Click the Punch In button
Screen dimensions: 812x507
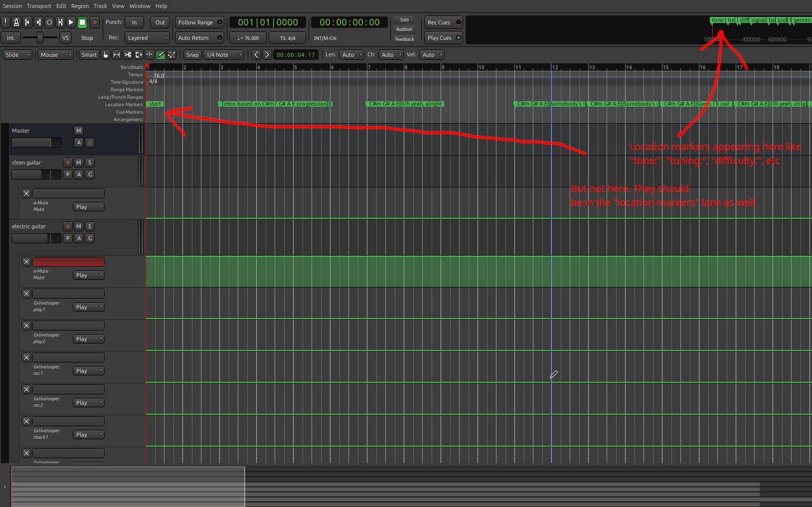(134, 22)
